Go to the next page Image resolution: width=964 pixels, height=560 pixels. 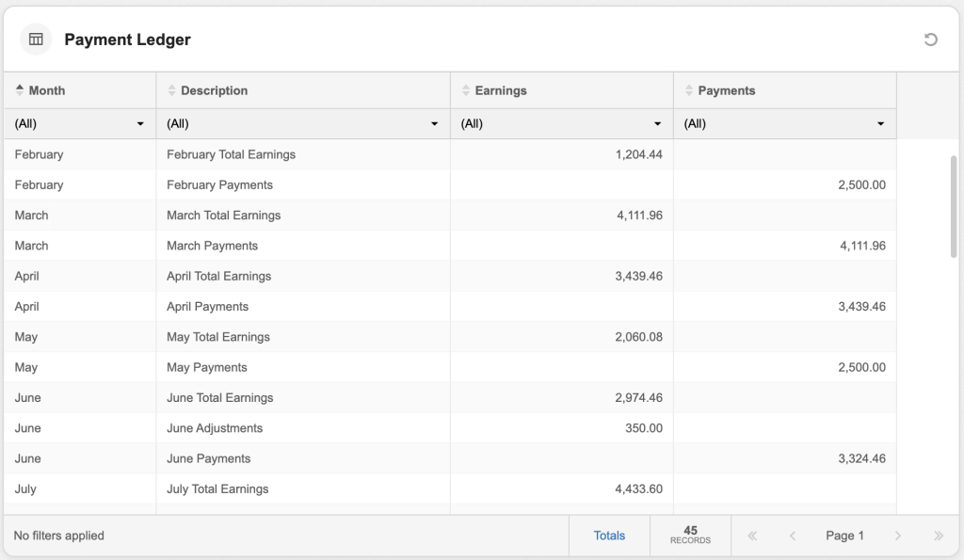(x=897, y=536)
